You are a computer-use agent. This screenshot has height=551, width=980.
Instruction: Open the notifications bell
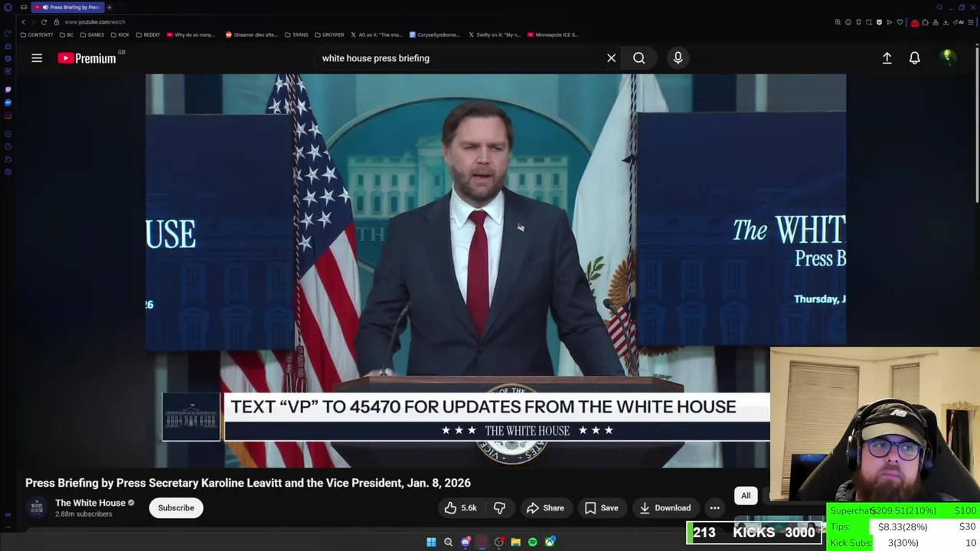pos(914,58)
